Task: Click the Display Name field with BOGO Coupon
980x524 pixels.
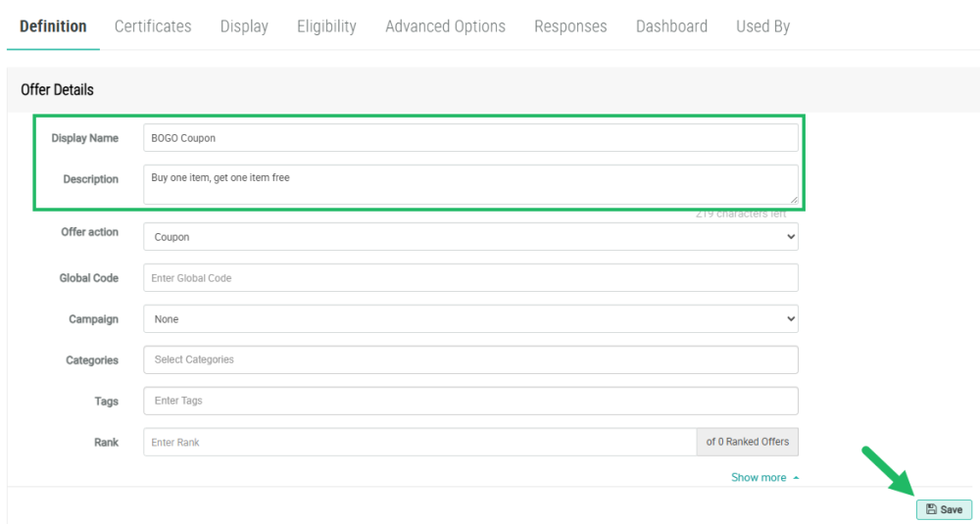Action: (x=470, y=138)
